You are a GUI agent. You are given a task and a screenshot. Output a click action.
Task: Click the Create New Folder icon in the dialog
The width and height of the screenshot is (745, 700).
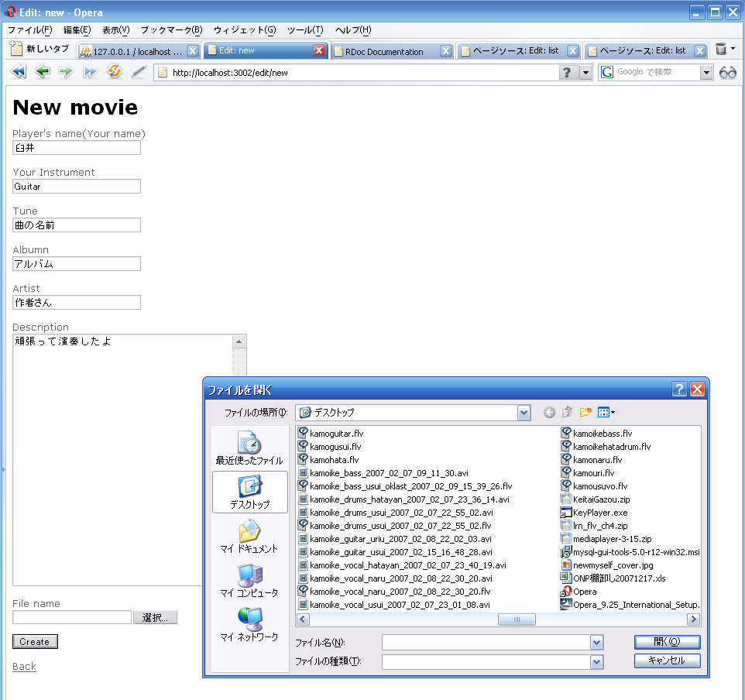[585, 413]
